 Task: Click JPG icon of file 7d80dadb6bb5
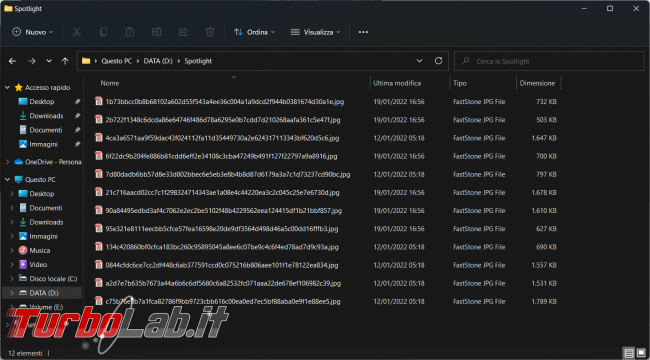[99, 174]
